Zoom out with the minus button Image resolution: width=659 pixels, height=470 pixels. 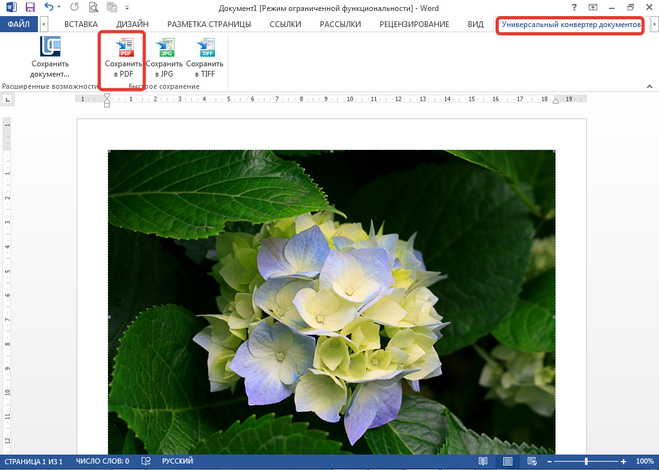point(550,462)
